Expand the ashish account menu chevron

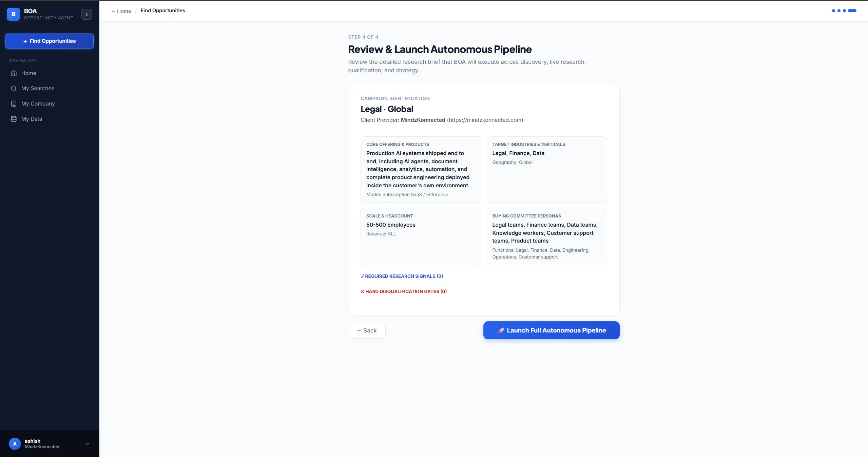[x=88, y=444]
